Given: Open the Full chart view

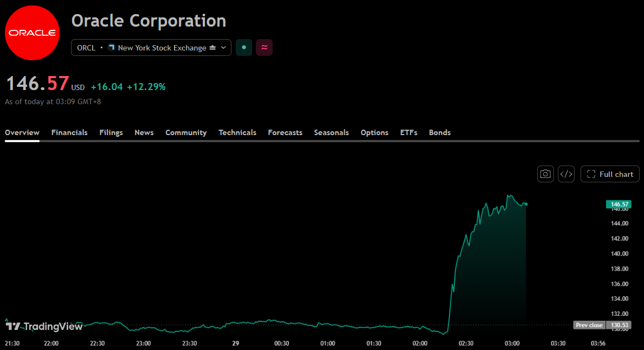Looking at the screenshot, I should 610,174.
